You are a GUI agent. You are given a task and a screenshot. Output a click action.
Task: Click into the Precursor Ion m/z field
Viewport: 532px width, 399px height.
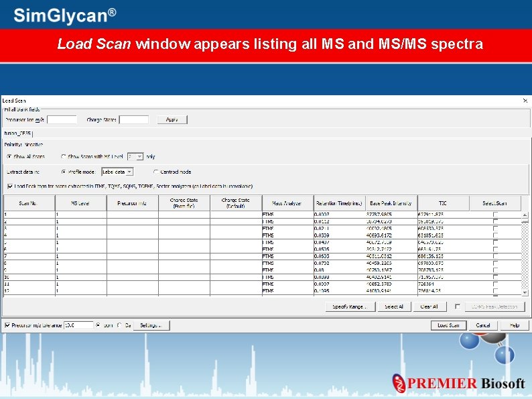[x=62, y=119]
